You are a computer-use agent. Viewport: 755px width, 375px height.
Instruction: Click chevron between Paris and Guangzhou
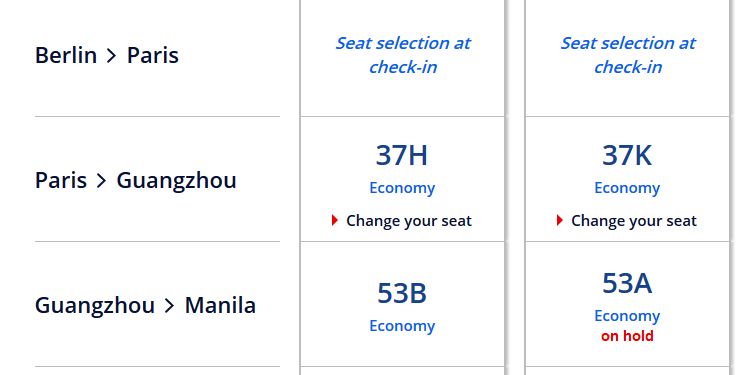101,181
